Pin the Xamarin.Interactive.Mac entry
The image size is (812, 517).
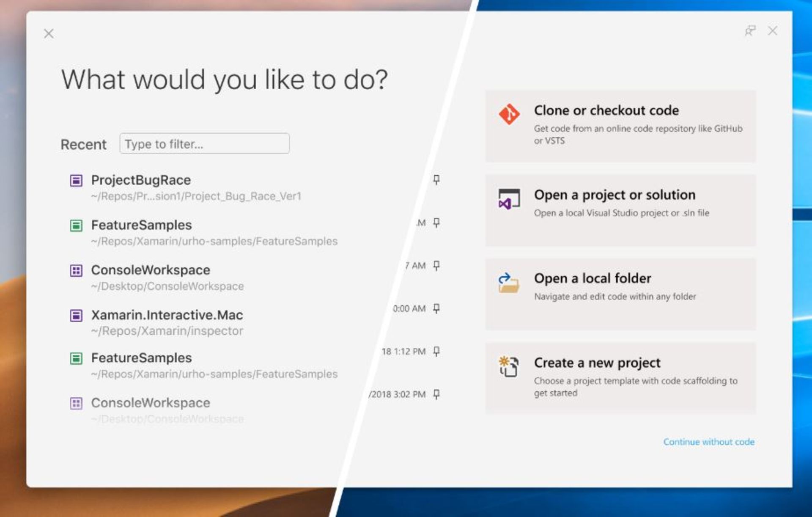(436, 309)
